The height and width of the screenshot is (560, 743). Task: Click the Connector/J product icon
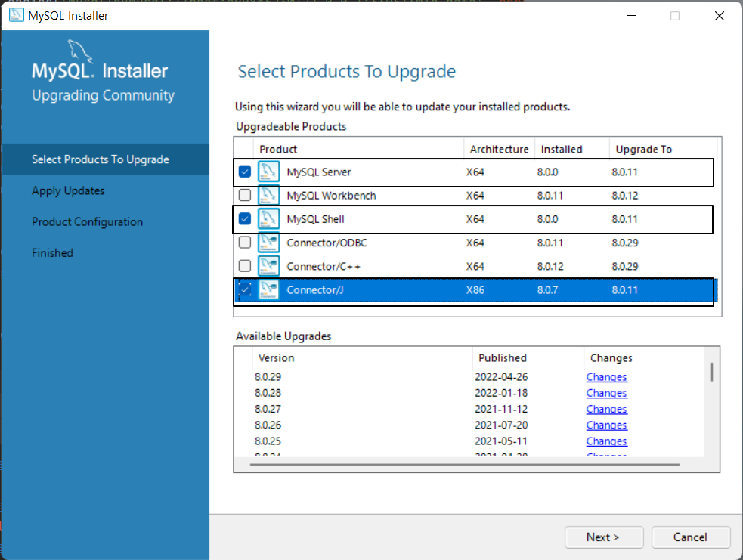click(x=268, y=290)
